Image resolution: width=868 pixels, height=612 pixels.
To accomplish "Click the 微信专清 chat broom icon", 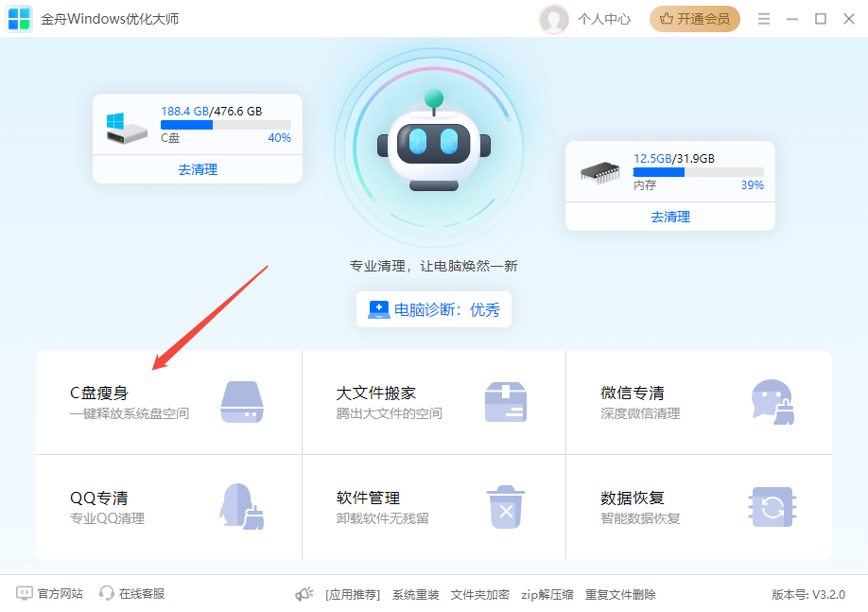I will 773,402.
